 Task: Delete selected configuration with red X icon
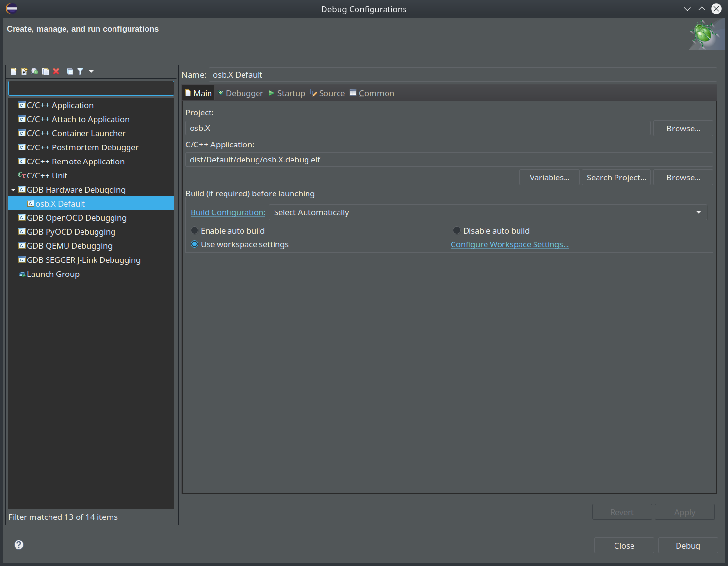pos(56,71)
